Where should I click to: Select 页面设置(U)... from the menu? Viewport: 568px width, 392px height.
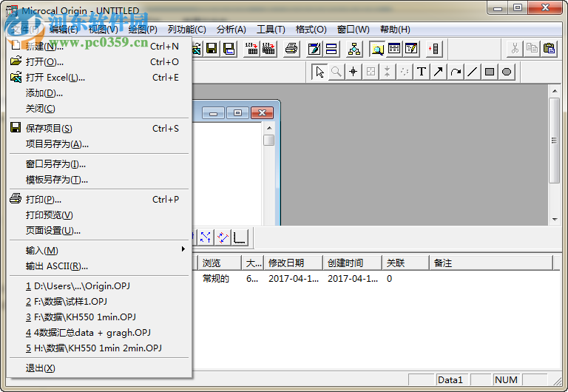(x=53, y=230)
